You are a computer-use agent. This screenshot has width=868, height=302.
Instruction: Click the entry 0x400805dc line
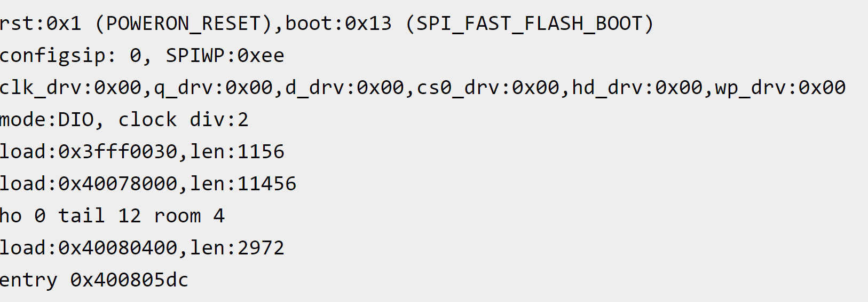click(94, 281)
